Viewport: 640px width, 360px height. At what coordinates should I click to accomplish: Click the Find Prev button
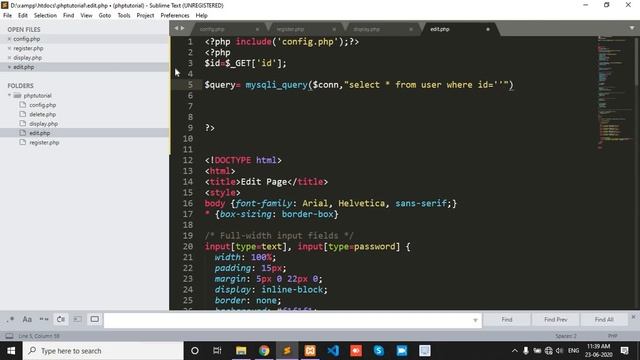(556, 320)
